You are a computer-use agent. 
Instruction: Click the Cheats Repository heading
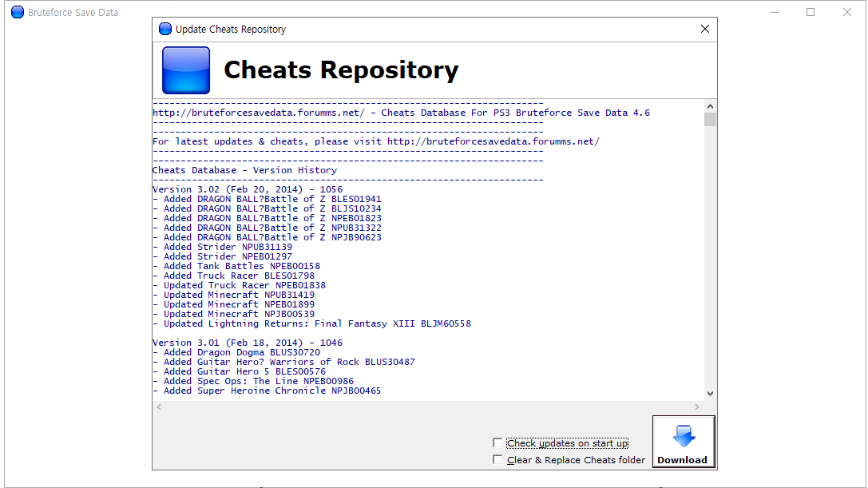(341, 69)
